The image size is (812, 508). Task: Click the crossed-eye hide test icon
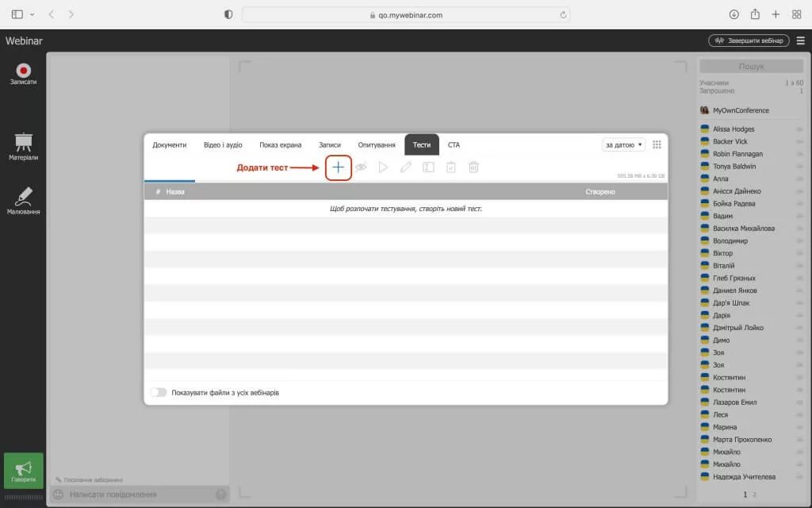point(361,167)
